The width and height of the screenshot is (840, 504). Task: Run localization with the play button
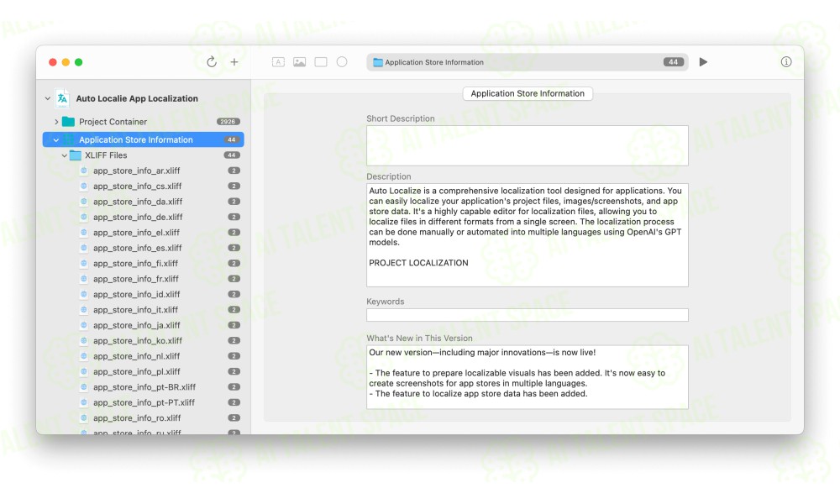703,62
